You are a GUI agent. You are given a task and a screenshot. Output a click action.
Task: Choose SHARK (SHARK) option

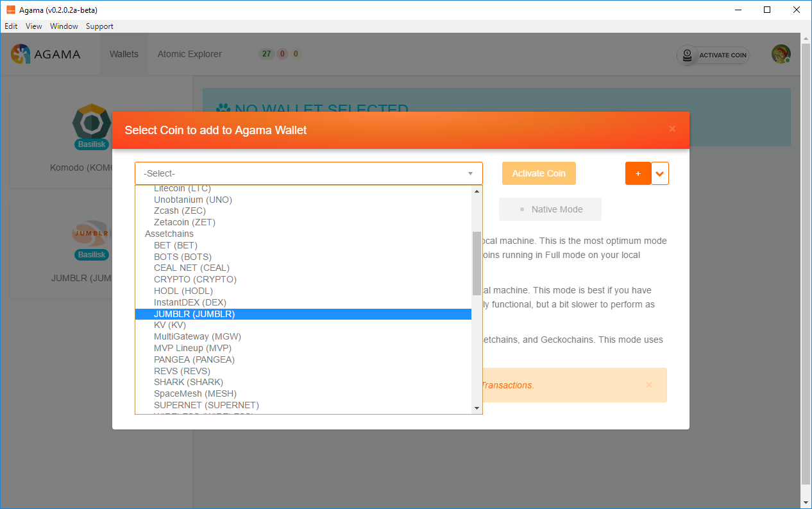pos(303,382)
